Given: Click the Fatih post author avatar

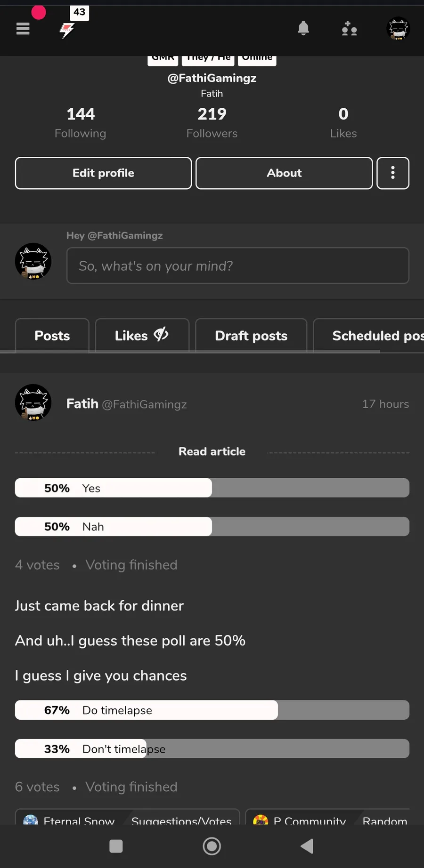Looking at the screenshot, I should [x=33, y=402].
